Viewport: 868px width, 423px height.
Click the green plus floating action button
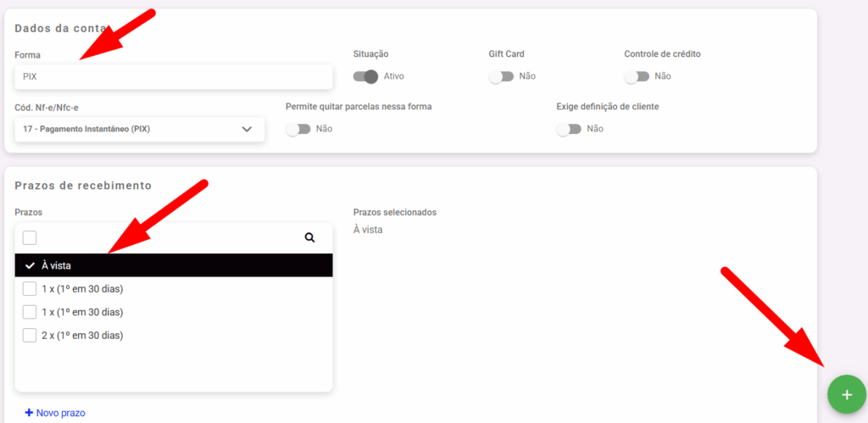pyautogui.click(x=847, y=395)
